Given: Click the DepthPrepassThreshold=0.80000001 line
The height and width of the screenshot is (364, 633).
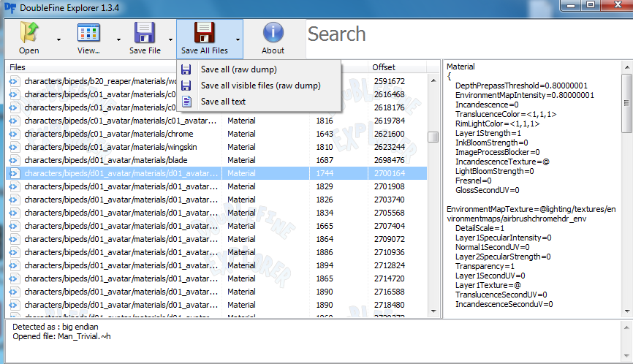Looking at the screenshot, I should (x=521, y=86).
